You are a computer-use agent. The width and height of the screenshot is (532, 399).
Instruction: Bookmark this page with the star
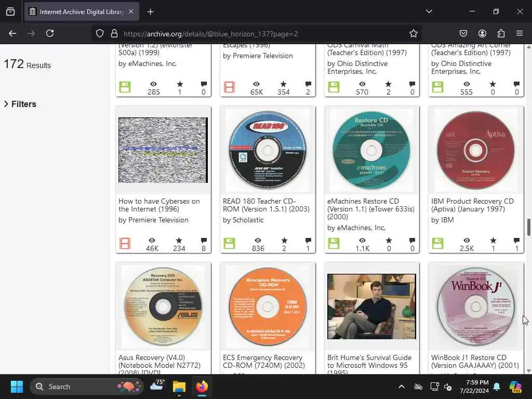coord(413,34)
